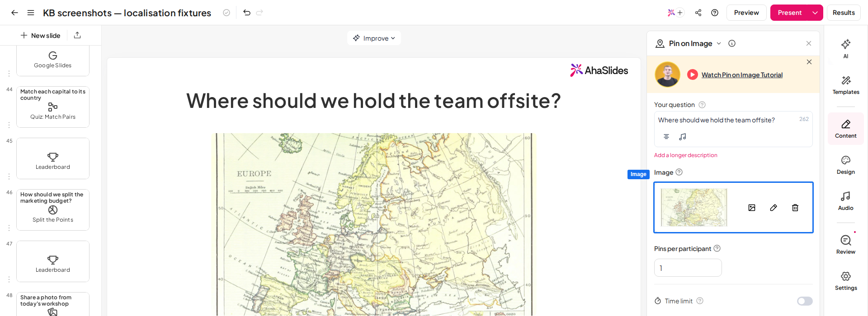Open the info icon next to Pin on Image
Image resolution: width=868 pixels, height=316 pixels.
[732, 43]
